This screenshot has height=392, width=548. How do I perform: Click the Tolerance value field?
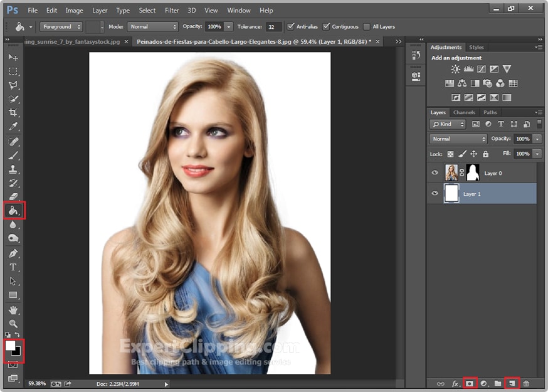[273, 27]
